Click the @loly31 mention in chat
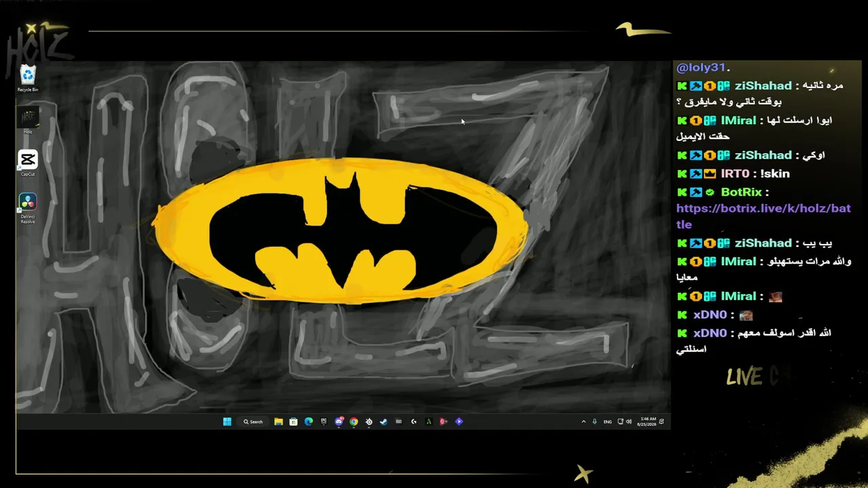 [701, 68]
